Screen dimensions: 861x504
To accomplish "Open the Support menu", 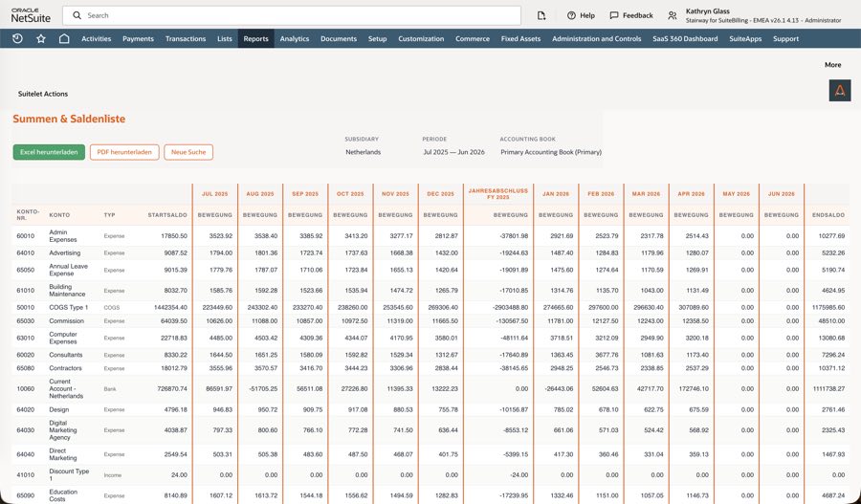I will tap(785, 39).
